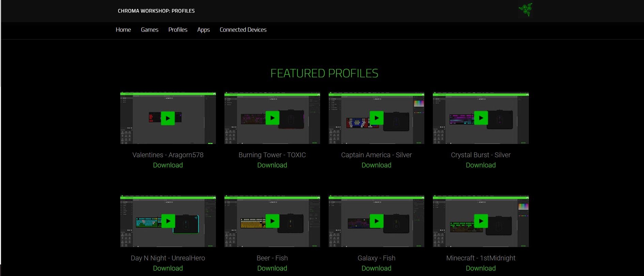
Task: Play the Day N Night profile preview
Action: 168,221
